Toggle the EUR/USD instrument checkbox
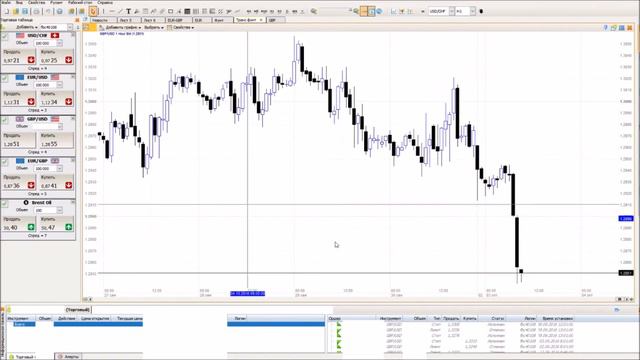This screenshot has height=360, width=640. (4, 78)
